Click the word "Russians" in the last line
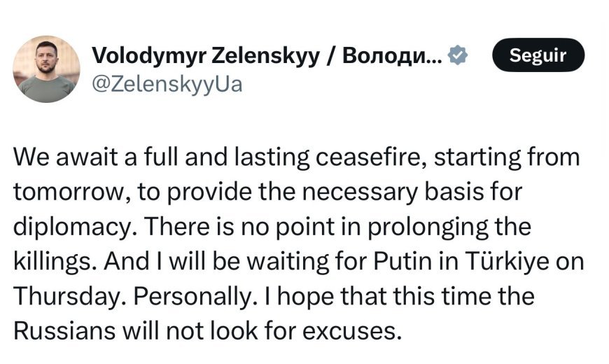609x364 pixels. [64, 331]
